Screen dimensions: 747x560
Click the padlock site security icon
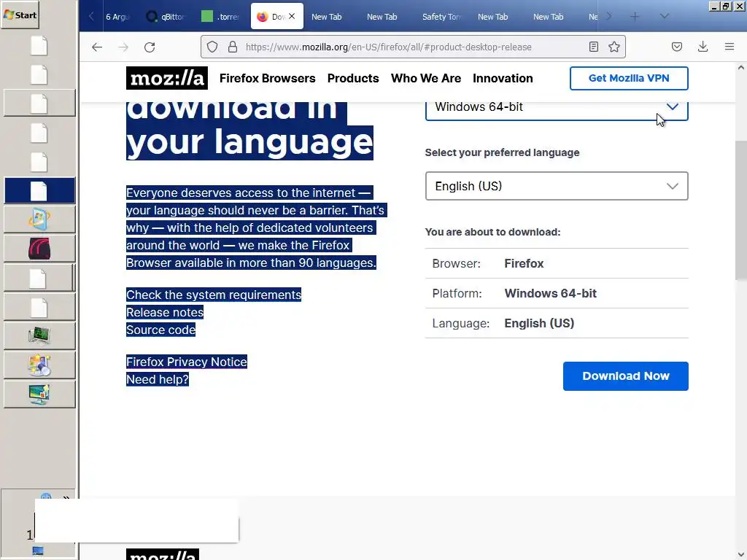click(233, 47)
